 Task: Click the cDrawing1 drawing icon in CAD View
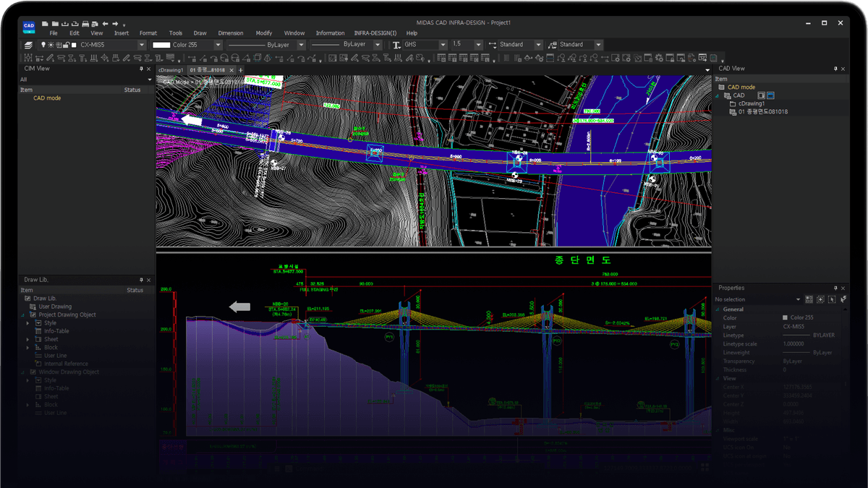point(732,103)
